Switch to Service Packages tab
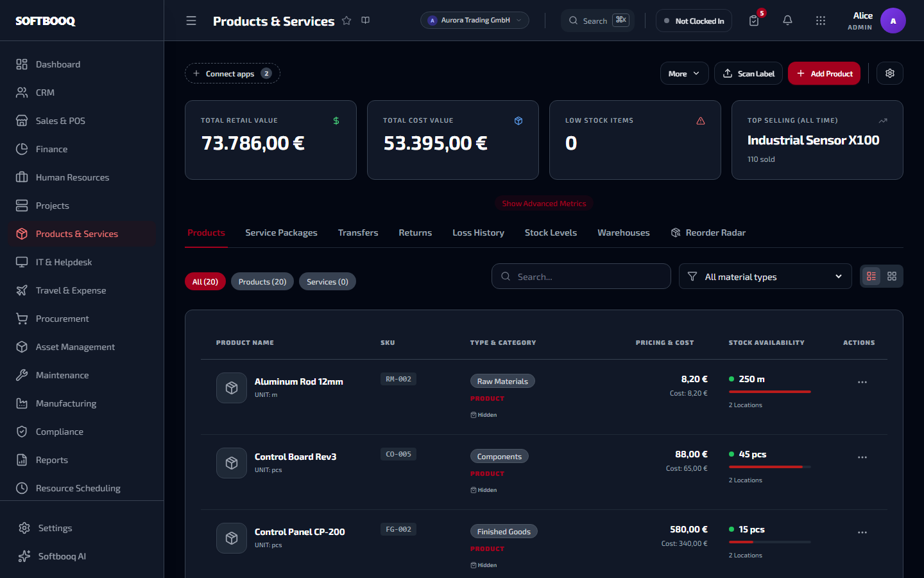 coord(281,232)
